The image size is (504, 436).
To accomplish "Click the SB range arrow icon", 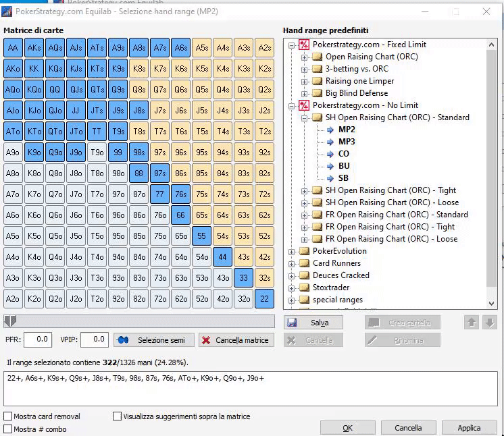I will coord(330,178).
